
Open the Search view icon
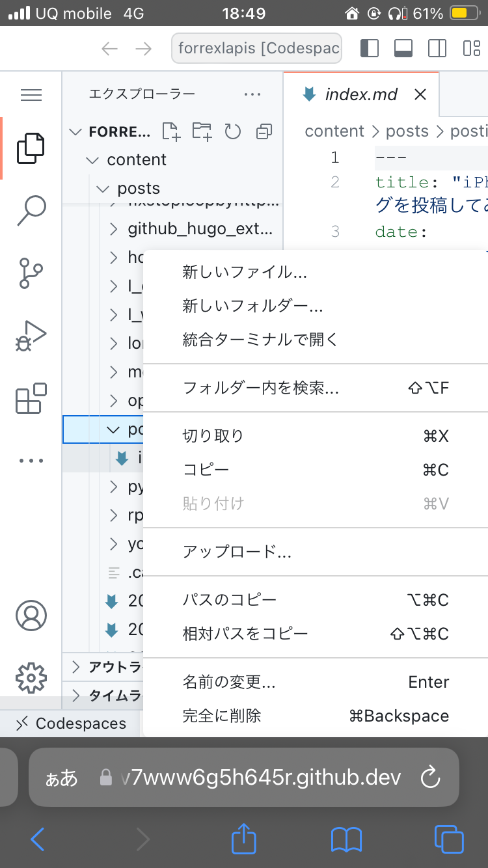click(31, 210)
